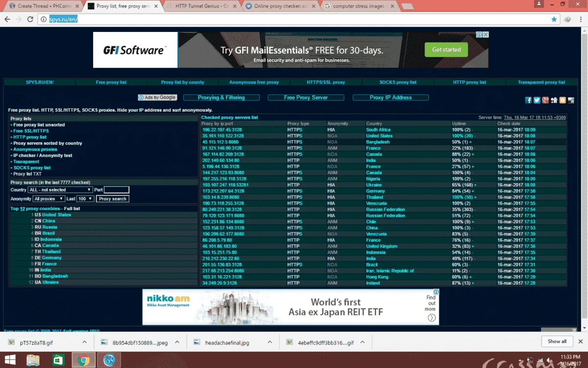Select Ukraine in top proxy countries
Image resolution: width=588 pixels, height=368 pixels.
tap(50, 282)
